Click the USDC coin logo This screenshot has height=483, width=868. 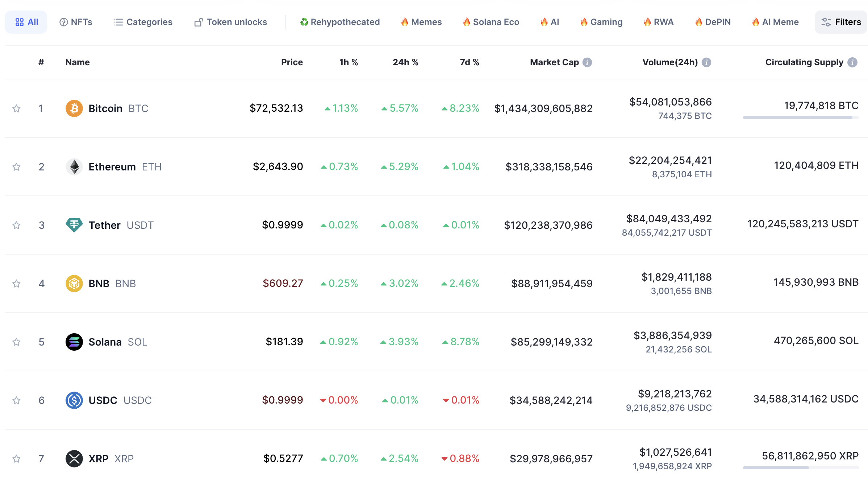click(x=74, y=400)
